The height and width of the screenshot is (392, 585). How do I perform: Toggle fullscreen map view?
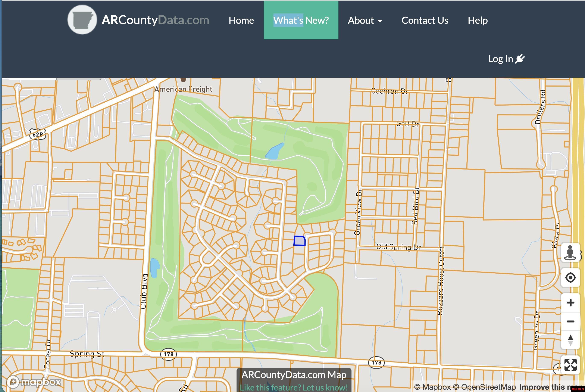pyautogui.click(x=570, y=365)
